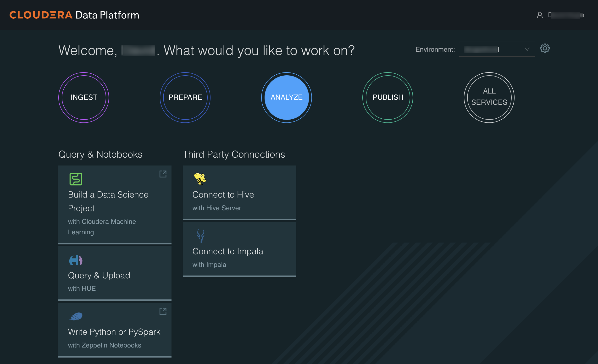Click the HUE logo icon
598x364 pixels.
click(x=76, y=260)
